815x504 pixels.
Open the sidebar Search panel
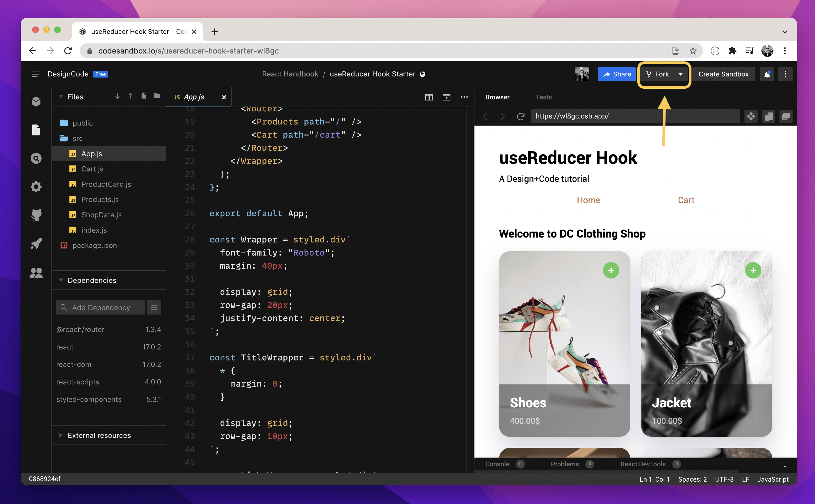click(x=36, y=158)
